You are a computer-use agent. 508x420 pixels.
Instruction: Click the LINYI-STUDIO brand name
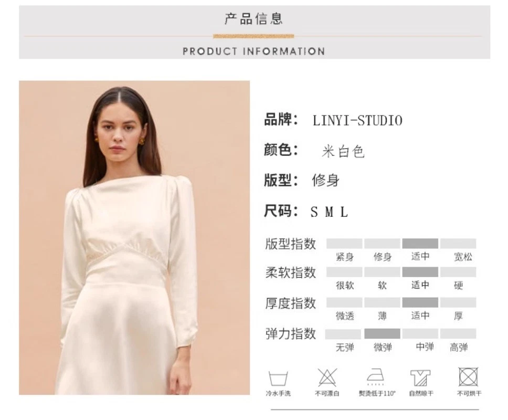click(357, 121)
